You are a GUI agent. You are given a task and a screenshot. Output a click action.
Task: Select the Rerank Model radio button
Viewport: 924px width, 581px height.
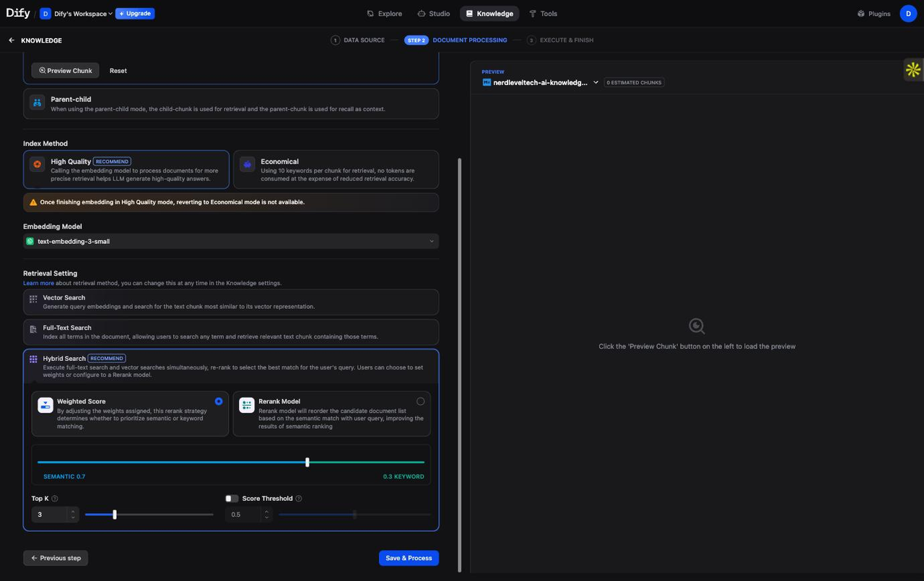pos(420,401)
